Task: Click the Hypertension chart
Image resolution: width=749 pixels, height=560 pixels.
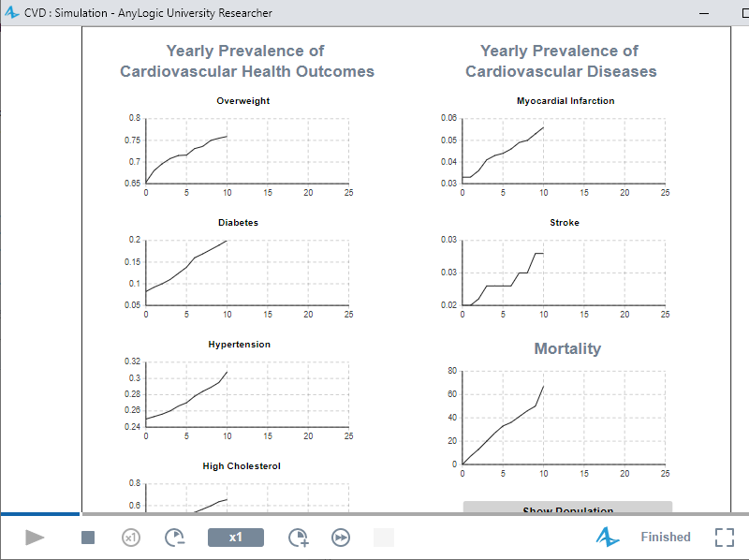Action: [247, 393]
